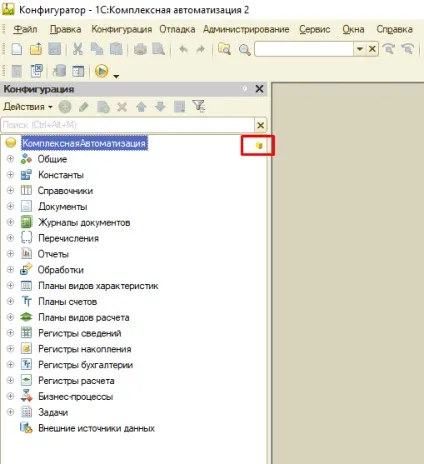This screenshot has height=464, width=424.
Task: Click the Поиск input field in panel
Action: [x=127, y=125]
